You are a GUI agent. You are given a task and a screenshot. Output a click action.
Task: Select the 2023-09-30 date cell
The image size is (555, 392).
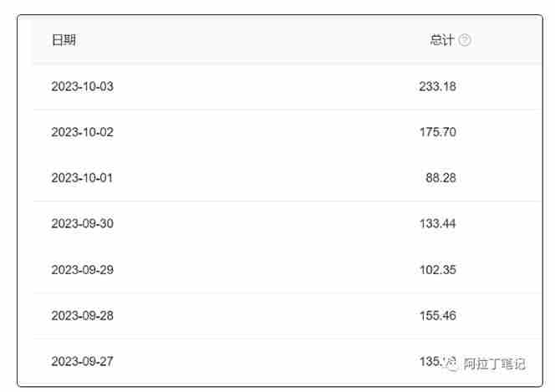[83, 224]
